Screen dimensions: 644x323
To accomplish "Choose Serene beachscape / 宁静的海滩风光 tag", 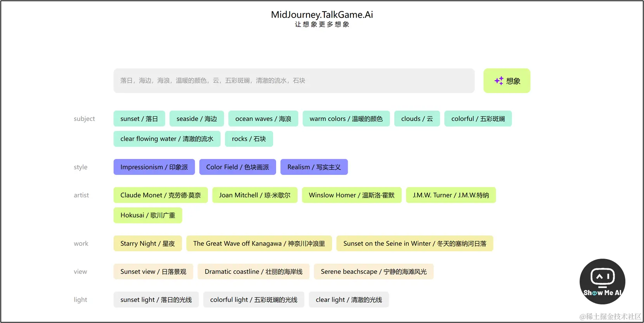I will click(374, 271).
